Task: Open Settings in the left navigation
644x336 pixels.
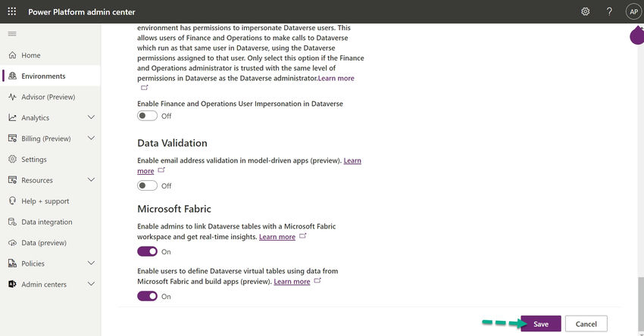Action: (x=33, y=160)
